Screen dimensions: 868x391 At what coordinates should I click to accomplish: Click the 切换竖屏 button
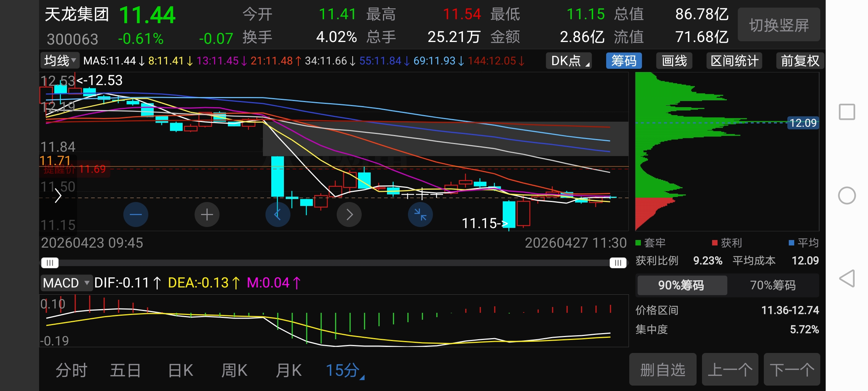click(779, 25)
